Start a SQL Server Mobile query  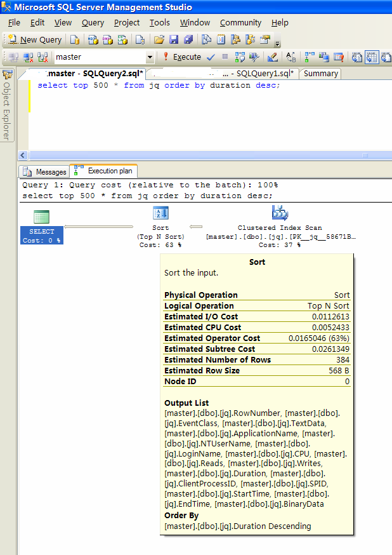point(140,39)
